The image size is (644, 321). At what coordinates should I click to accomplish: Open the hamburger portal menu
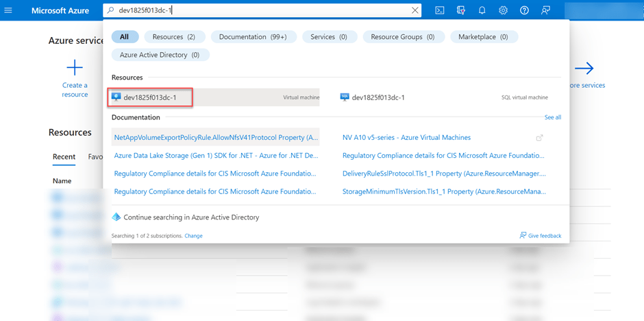pyautogui.click(x=13, y=10)
